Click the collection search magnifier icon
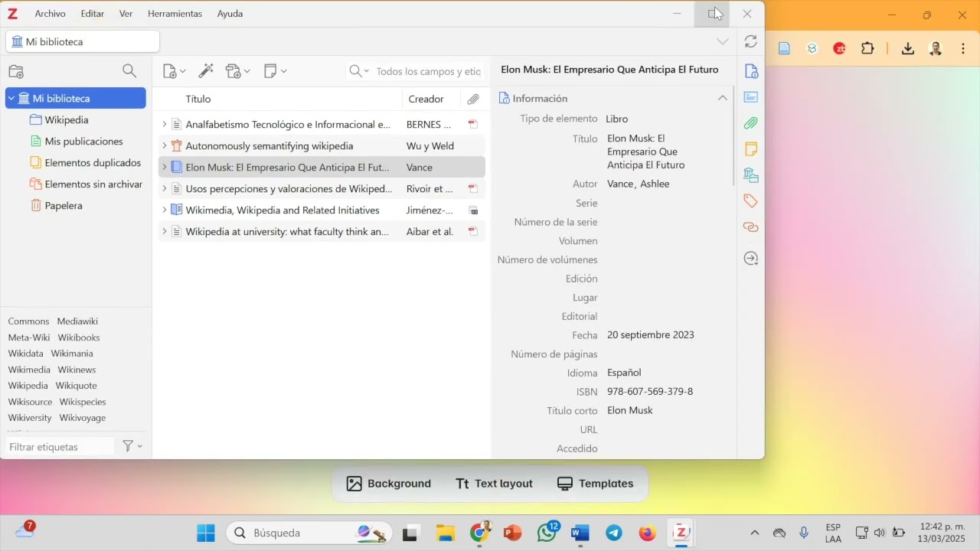980x551 pixels. click(129, 71)
